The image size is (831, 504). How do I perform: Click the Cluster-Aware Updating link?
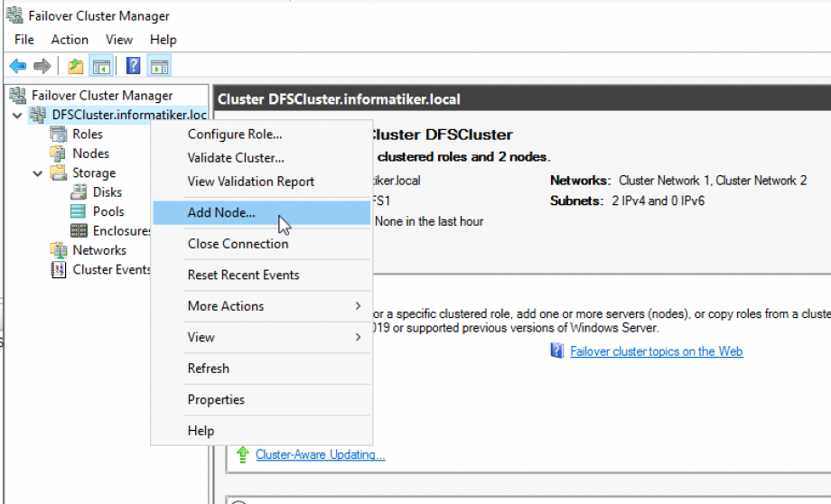coord(320,455)
